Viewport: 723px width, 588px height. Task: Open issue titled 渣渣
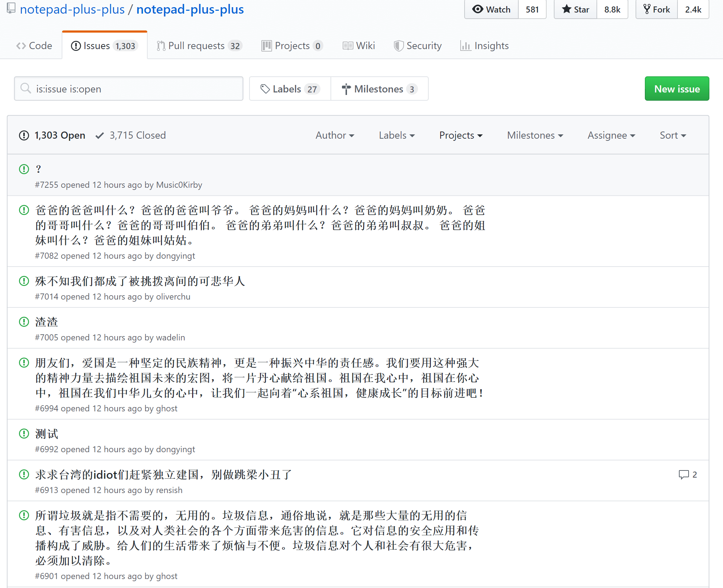click(x=47, y=322)
